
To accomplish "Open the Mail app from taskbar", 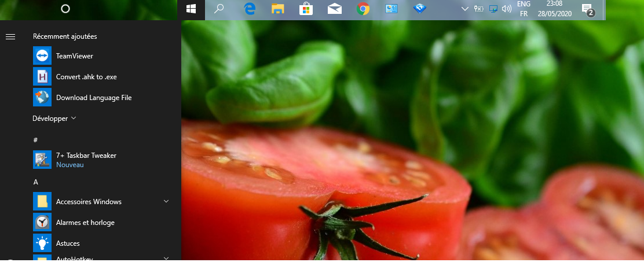I will click(335, 9).
